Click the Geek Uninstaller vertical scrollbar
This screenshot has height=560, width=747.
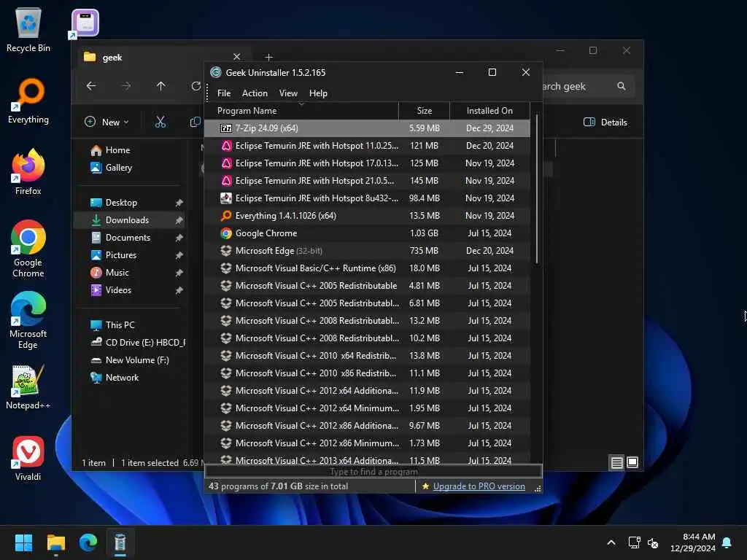point(537,189)
